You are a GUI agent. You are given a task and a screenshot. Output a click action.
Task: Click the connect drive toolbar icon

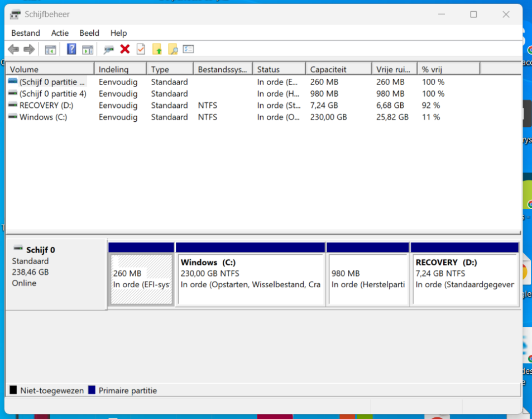tap(108, 50)
